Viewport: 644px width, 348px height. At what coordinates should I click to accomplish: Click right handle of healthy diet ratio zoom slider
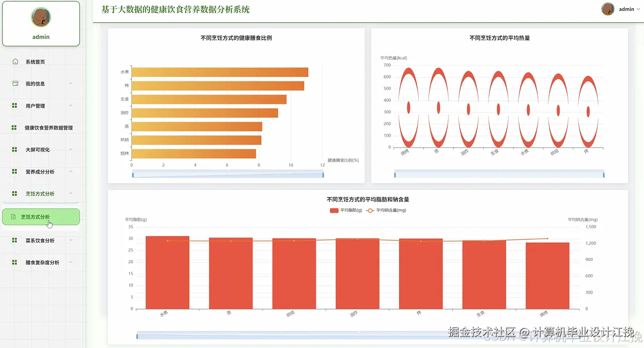[x=323, y=175]
